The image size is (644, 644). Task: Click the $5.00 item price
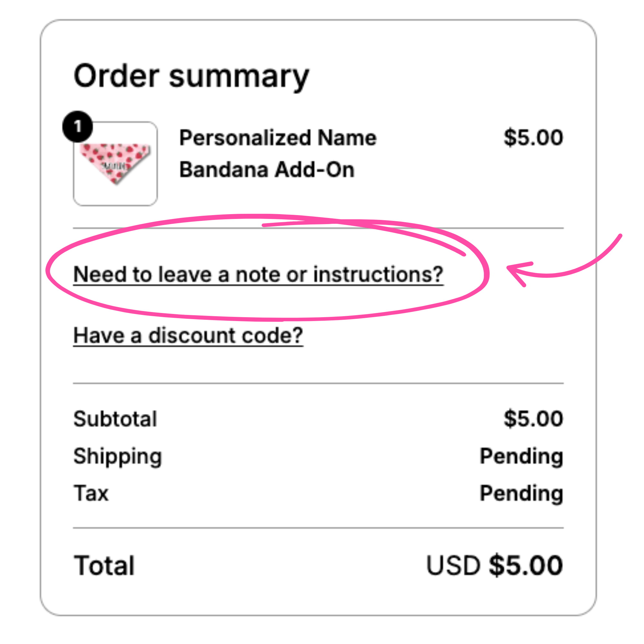click(x=533, y=137)
